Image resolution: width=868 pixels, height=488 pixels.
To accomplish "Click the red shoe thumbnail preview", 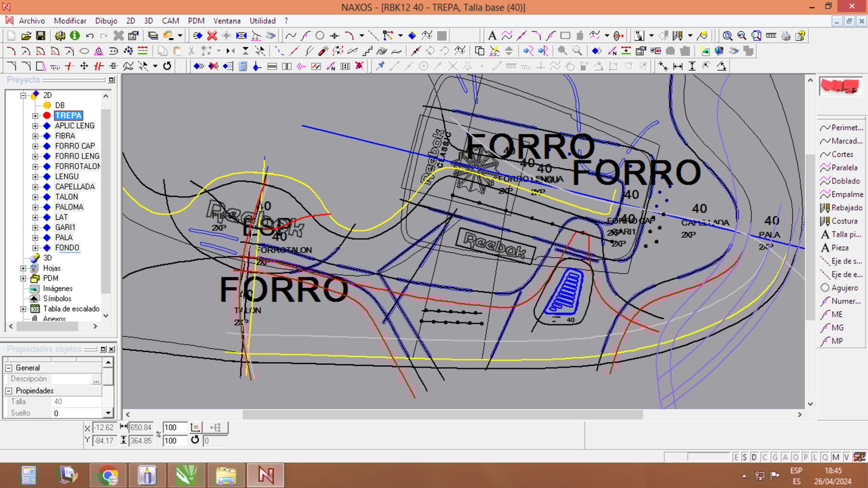I will (x=840, y=87).
